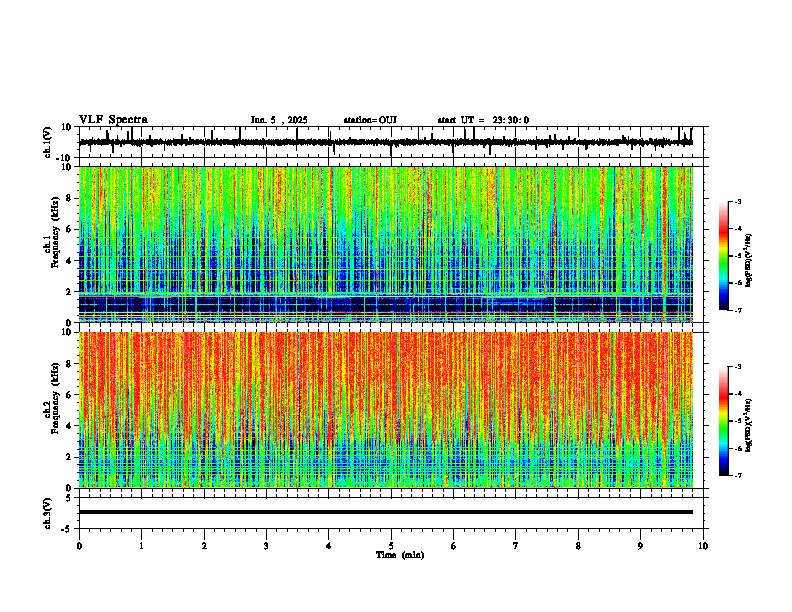Viewport: 792px width, 612px height.
Task: Click the "ch.1(V)" axis label
Action: click(x=48, y=142)
